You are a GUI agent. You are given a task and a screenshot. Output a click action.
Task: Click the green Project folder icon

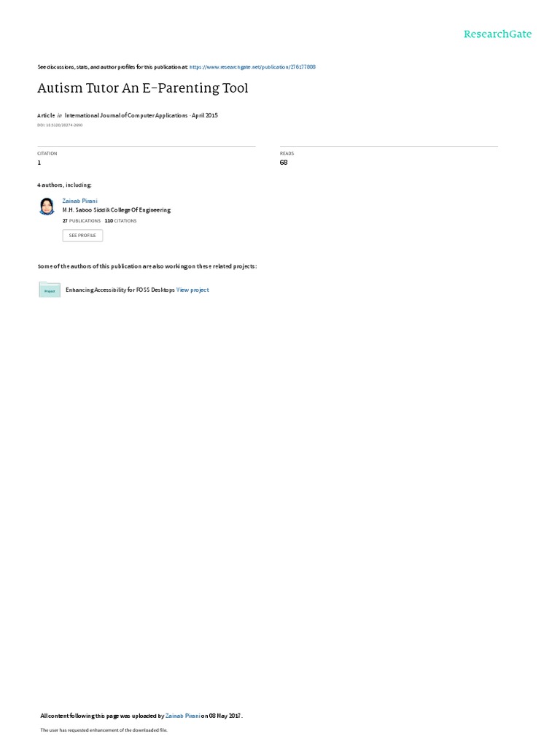pos(50,290)
